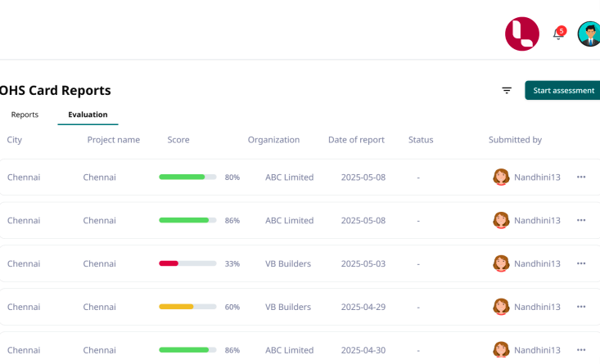Open three-dot menu for the 80% score row

581,177
